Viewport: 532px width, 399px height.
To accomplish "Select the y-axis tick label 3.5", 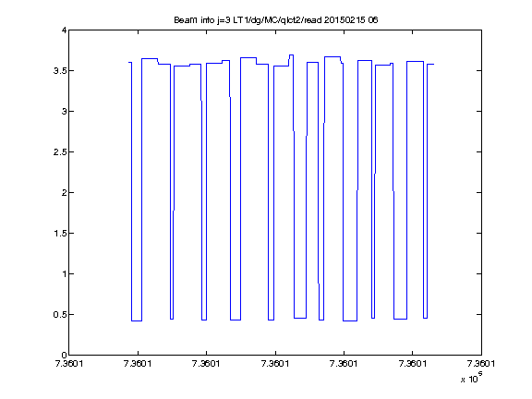I will coord(60,71).
